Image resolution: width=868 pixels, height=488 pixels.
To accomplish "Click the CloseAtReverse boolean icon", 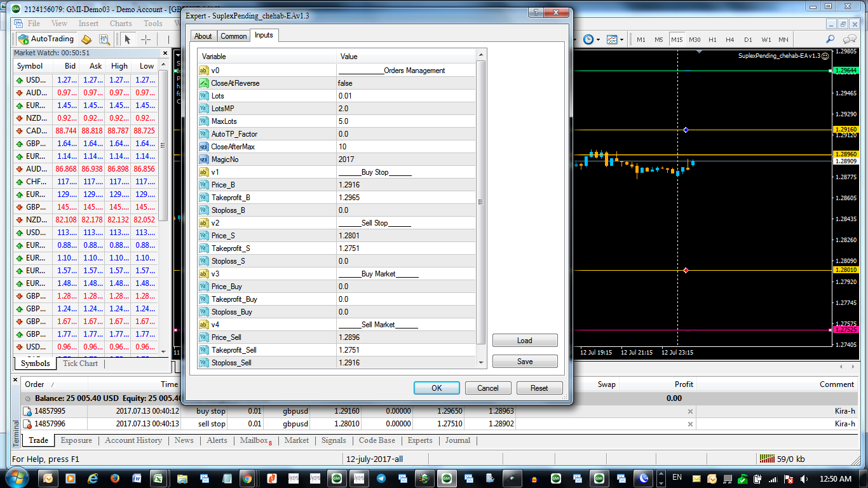I will [204, 83].
